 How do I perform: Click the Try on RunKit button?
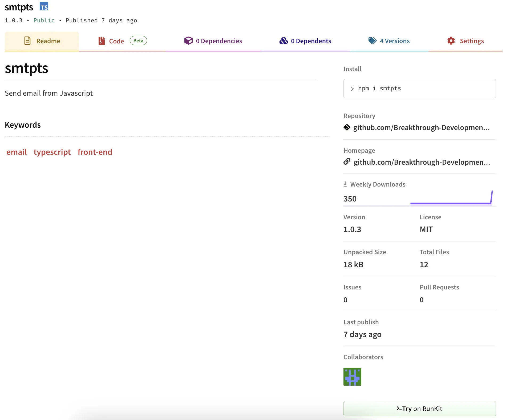tap(419, 409)
